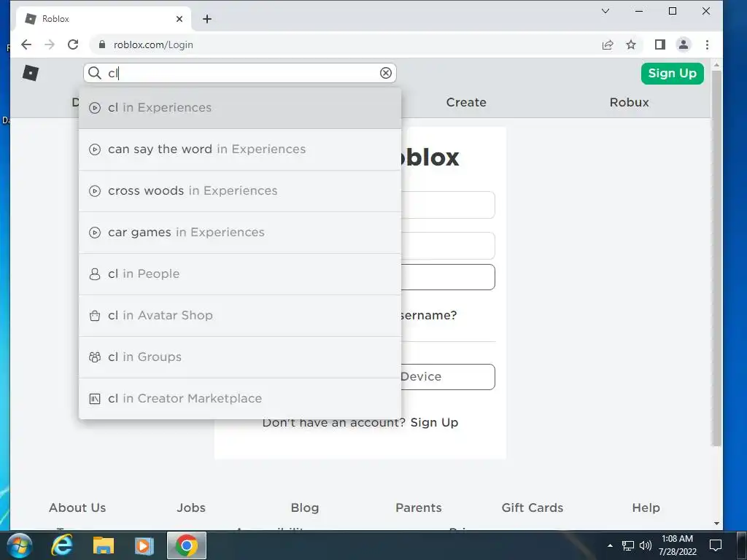Search 'cl in Creator Marketplace'
Viewport: 747px width, 560px height.
click(240, 399)
